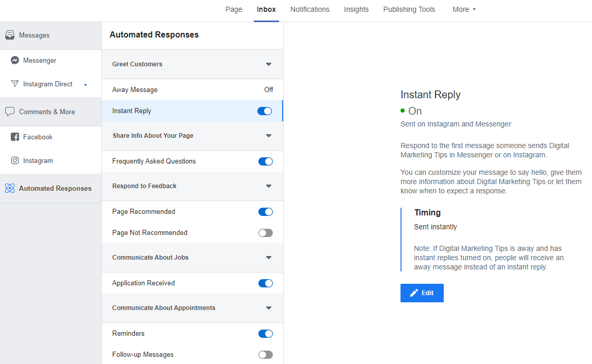Disable Frequently Asked Questions responses
The width and height of the screenshot is (592, 364).
[265, 161]
